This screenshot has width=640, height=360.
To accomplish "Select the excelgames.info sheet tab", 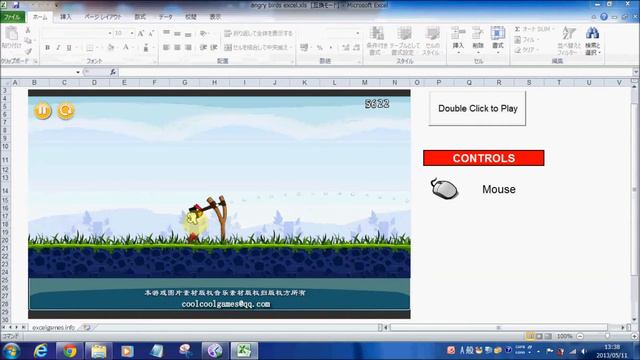I will [x=53, y=327].
